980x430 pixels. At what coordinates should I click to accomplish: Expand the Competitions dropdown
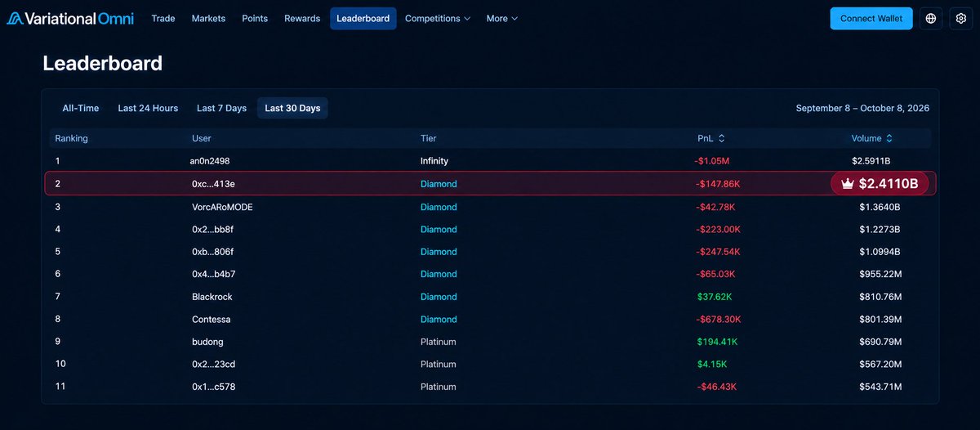click(438, 18)
